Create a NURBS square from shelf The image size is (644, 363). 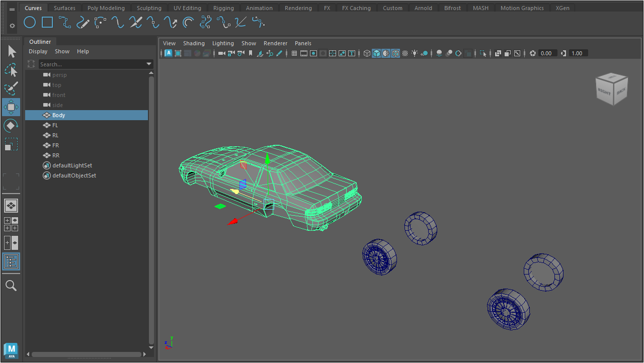47,23
